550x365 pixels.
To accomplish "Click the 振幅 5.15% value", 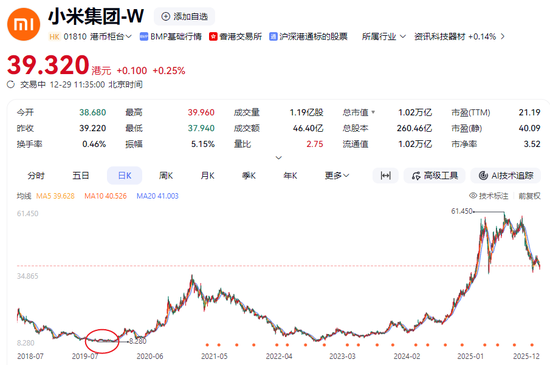I will (203, 144).
